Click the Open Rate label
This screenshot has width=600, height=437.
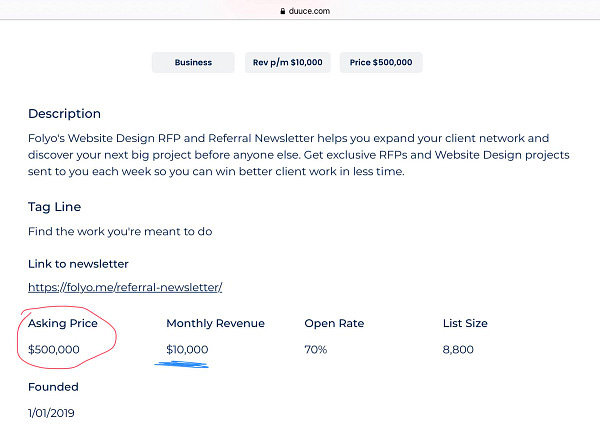[x=334, y=323]
